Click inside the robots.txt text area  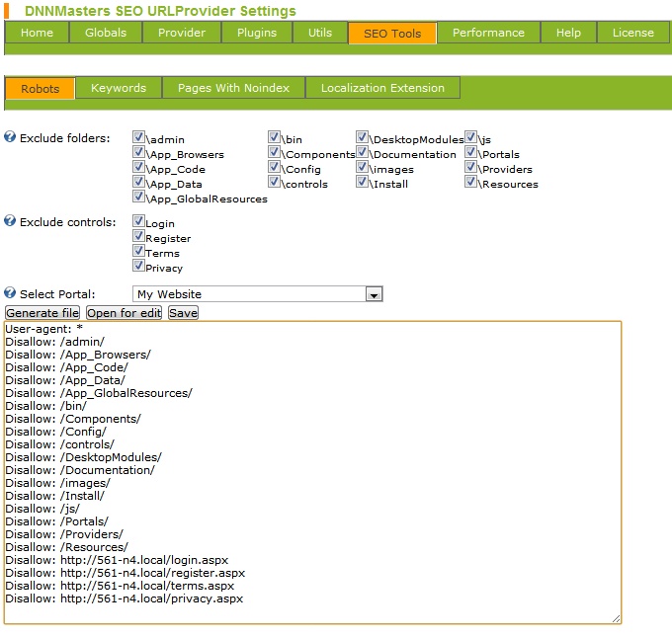click(x=312, y=472)
